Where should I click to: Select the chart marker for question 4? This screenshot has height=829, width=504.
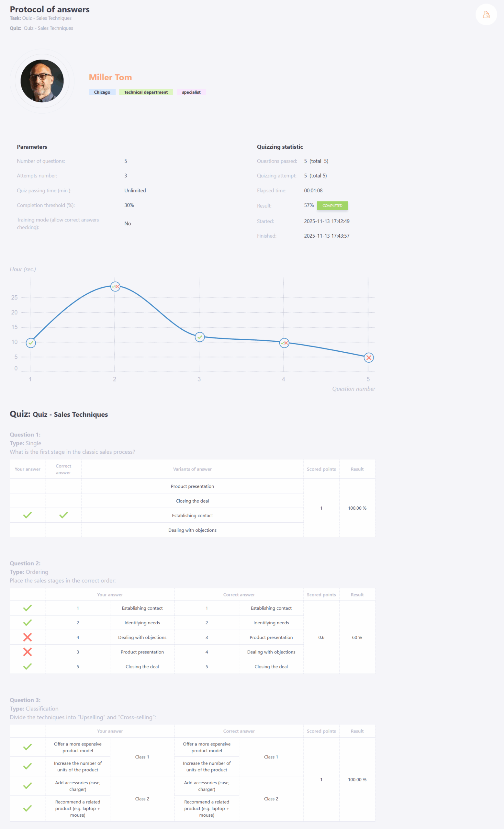coord(284,343)
